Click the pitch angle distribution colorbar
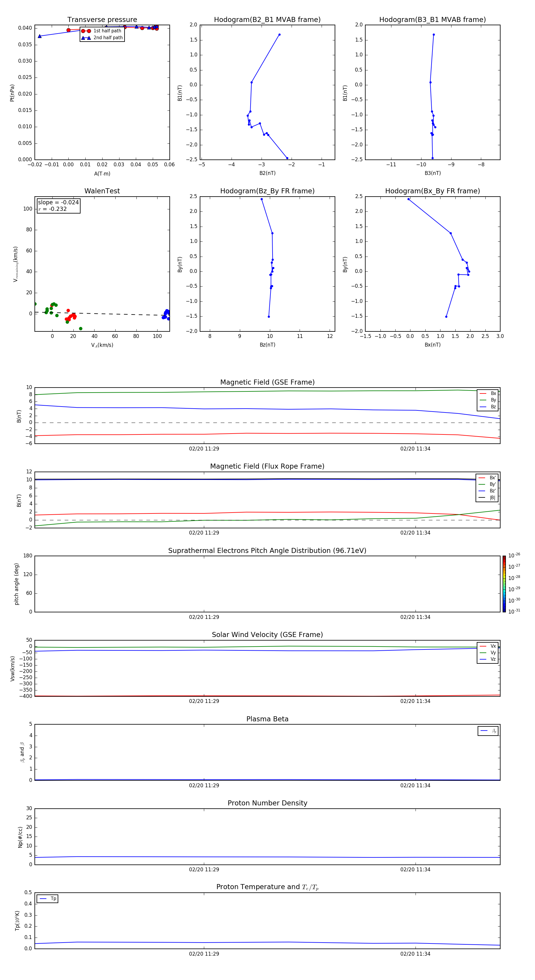 coord(504,584)
